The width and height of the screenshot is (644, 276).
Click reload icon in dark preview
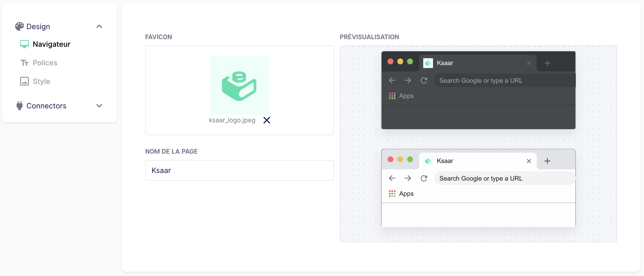424,80
